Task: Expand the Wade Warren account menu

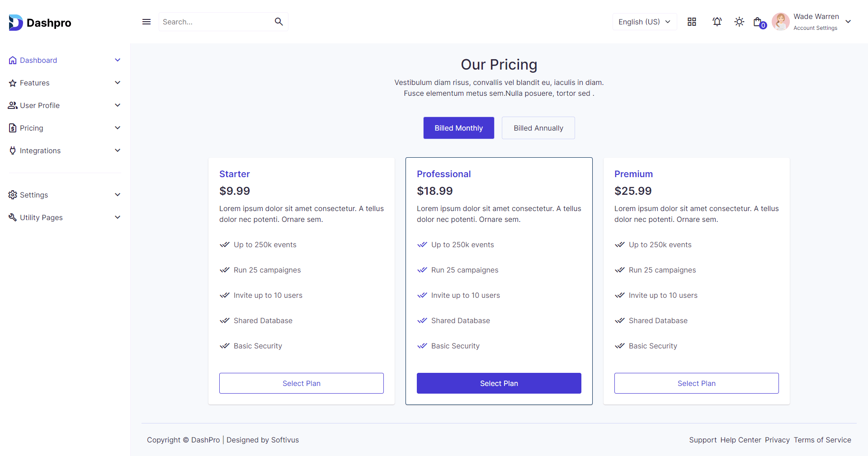Action: tap(848, 22)
